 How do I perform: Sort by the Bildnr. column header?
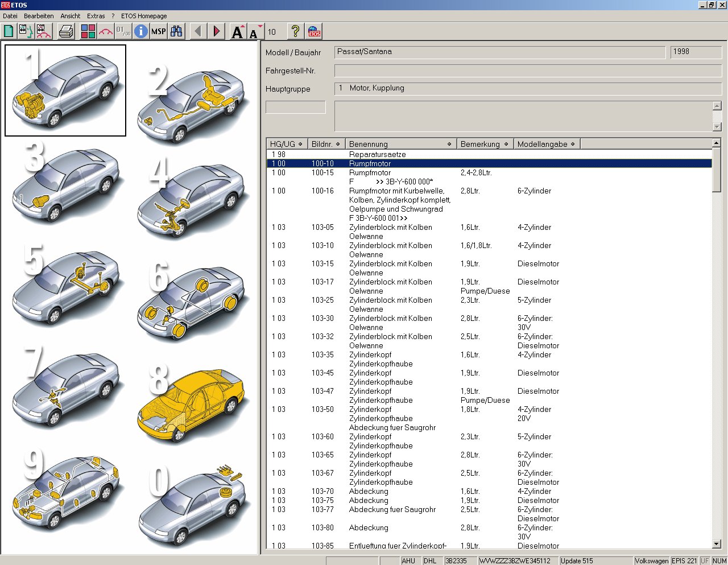(x=326, y=144)
